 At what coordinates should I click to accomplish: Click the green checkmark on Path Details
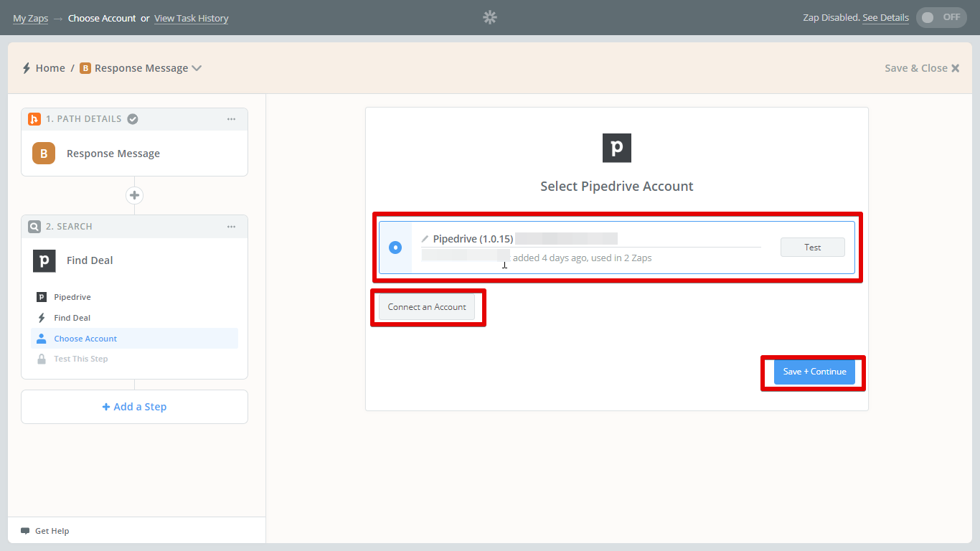pos(133,119)
